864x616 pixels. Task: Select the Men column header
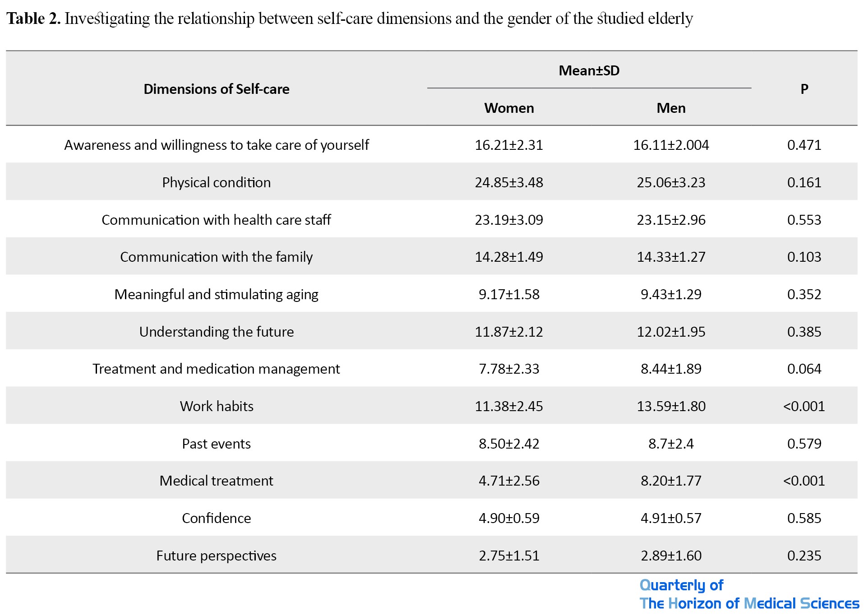pyautogui.click(x=671, y=108)
